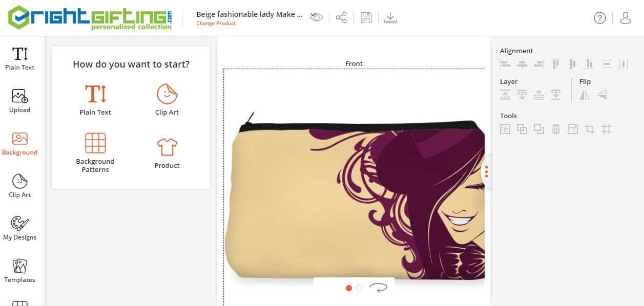
Task: Click the share icon in header
Action: 341,17
